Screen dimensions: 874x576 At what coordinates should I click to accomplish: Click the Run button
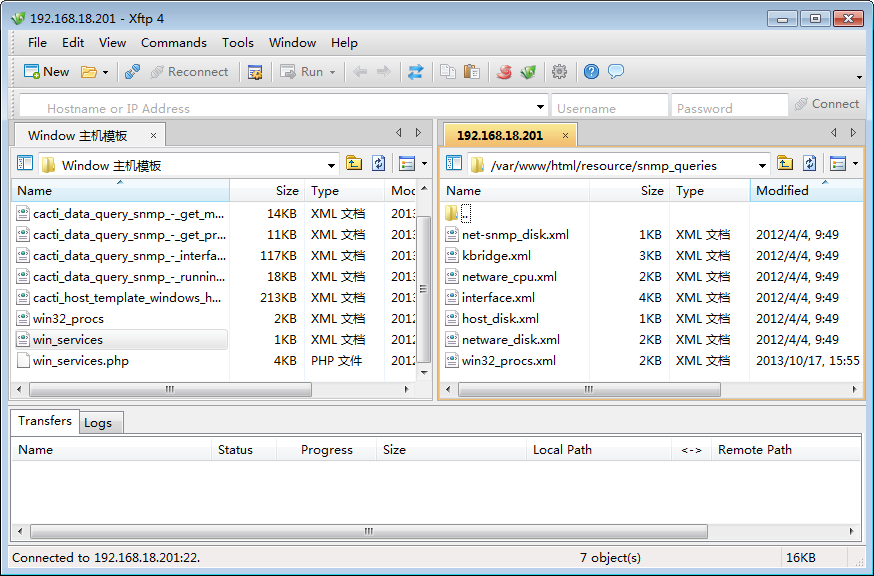point(303,72)
